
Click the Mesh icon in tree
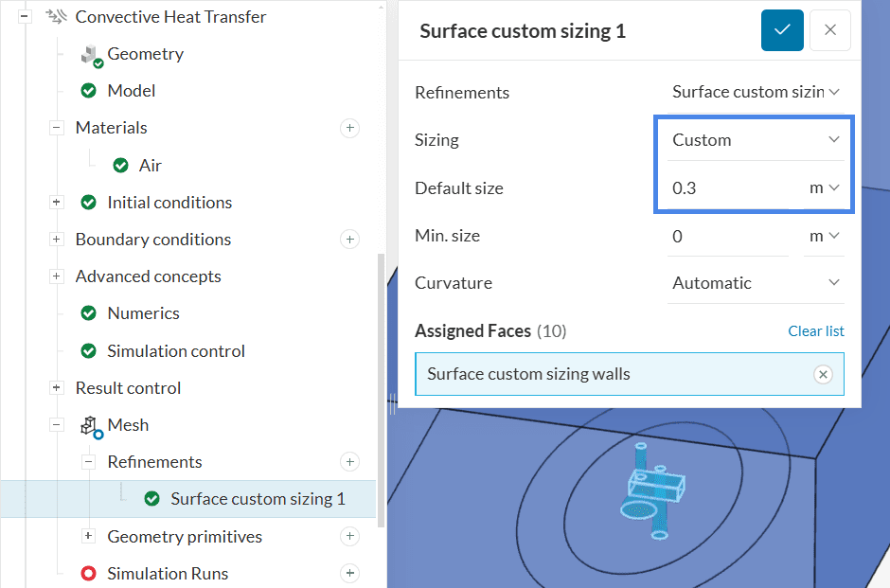point(91,425)
